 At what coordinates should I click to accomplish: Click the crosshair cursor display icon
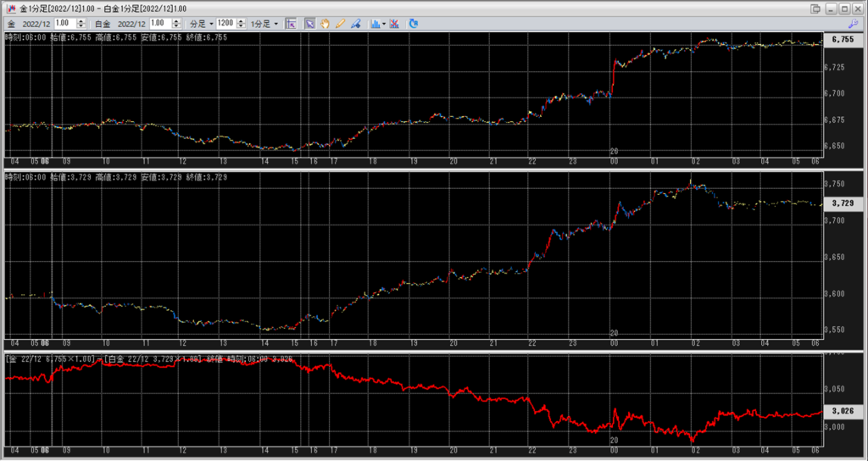click(291, 24)
